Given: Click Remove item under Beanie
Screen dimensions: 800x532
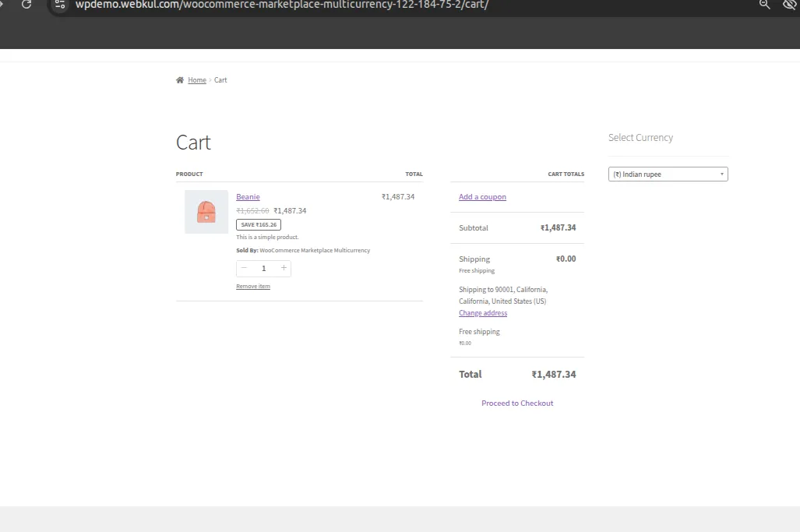Looking at the screenshot, I should coord(253,287).
